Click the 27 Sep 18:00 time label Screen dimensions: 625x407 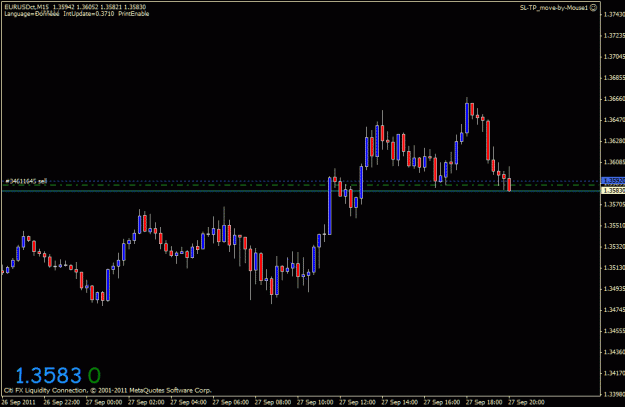[484, 402]
